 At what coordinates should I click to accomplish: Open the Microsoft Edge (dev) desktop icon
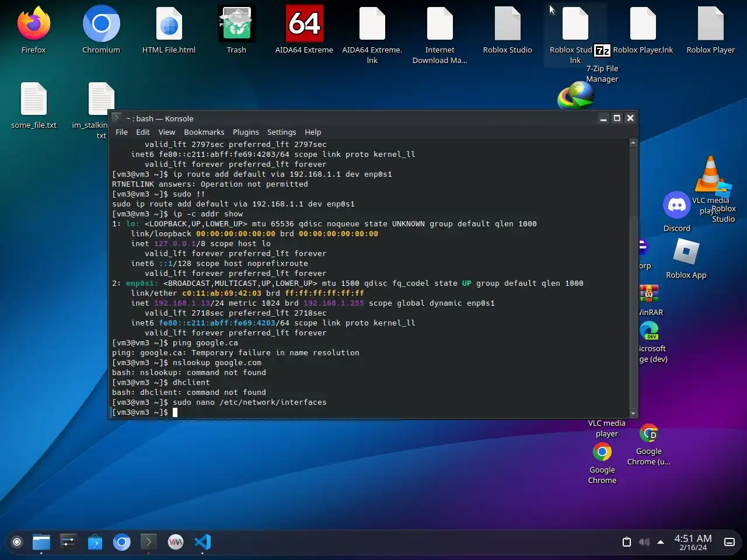[x=649, y=331]
